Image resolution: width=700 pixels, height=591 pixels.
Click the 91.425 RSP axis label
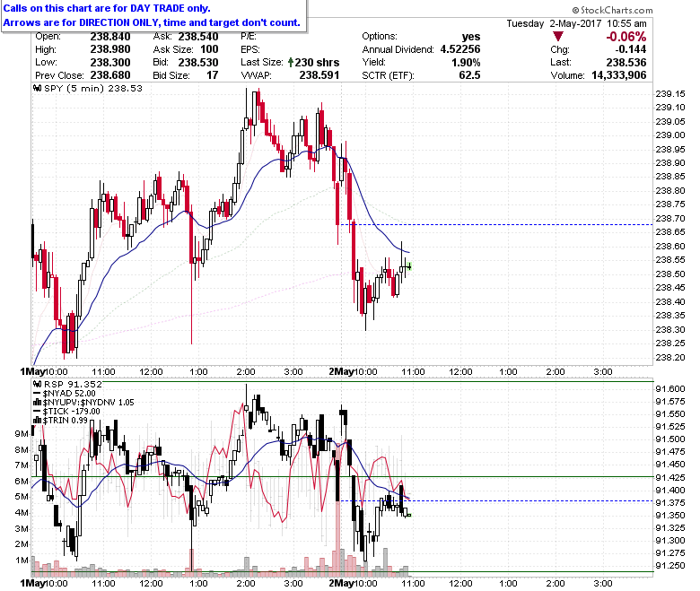(670, 477)
